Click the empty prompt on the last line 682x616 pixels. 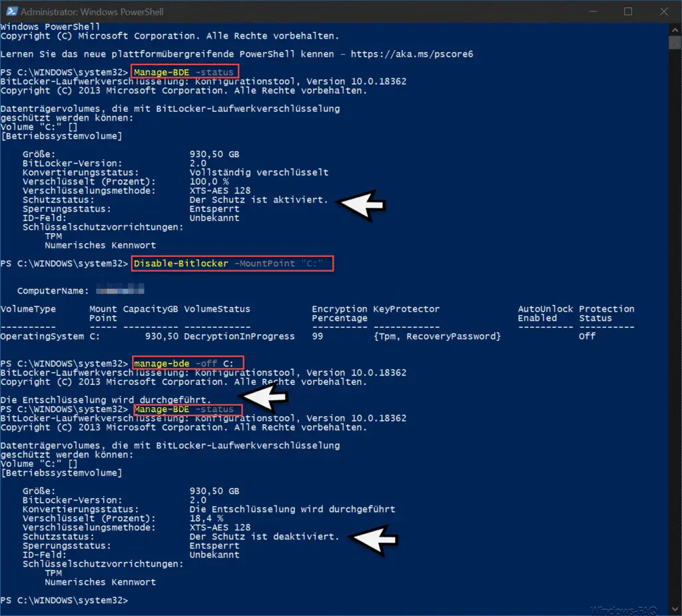[x=65, y=600]
